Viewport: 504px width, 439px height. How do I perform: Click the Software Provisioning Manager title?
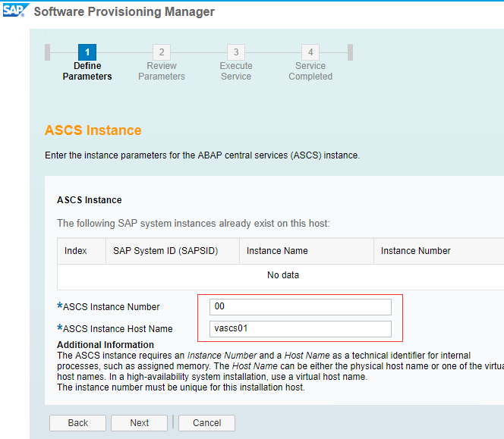point(124,11)
